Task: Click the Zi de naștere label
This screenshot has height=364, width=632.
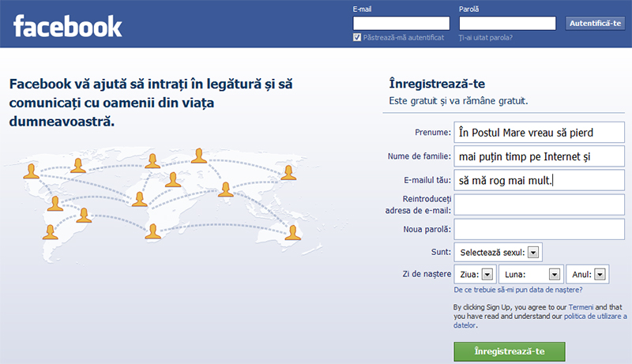Action: 427,274
